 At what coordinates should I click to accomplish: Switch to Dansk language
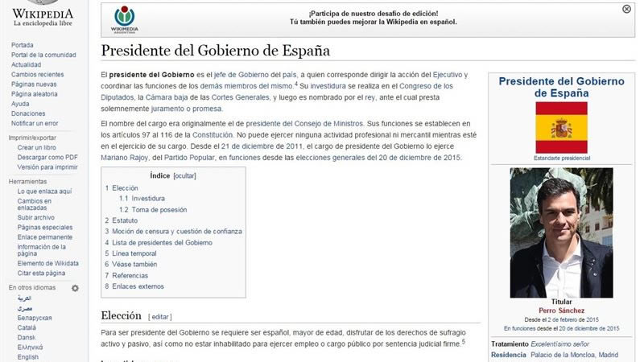[27, 338]
